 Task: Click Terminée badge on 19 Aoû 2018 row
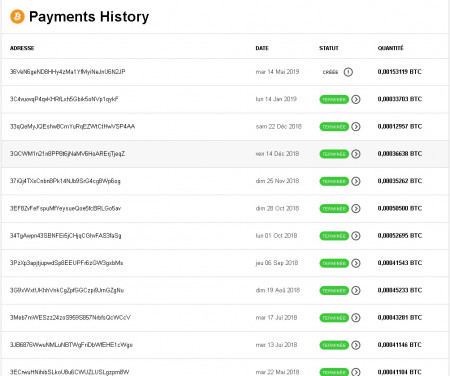334,291
